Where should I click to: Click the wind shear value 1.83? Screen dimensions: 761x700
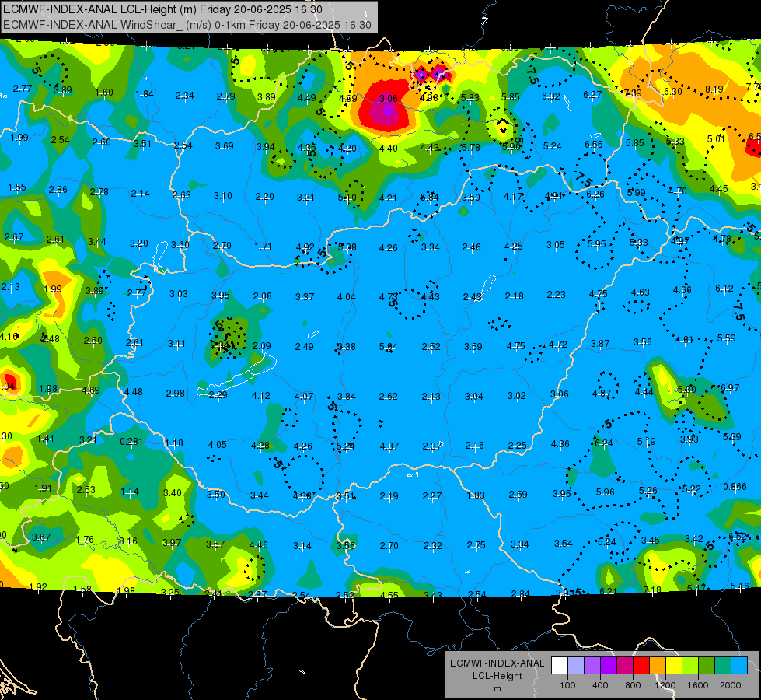point(476,495)
